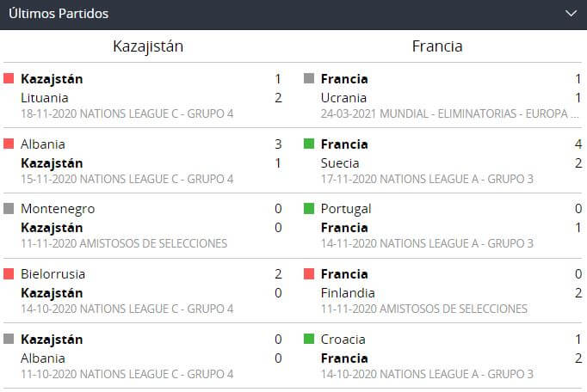The image size is (587, 392).
Task: Click red loss indicator for Kazajstán vs Lituania
Action: [x=9, y=79]
